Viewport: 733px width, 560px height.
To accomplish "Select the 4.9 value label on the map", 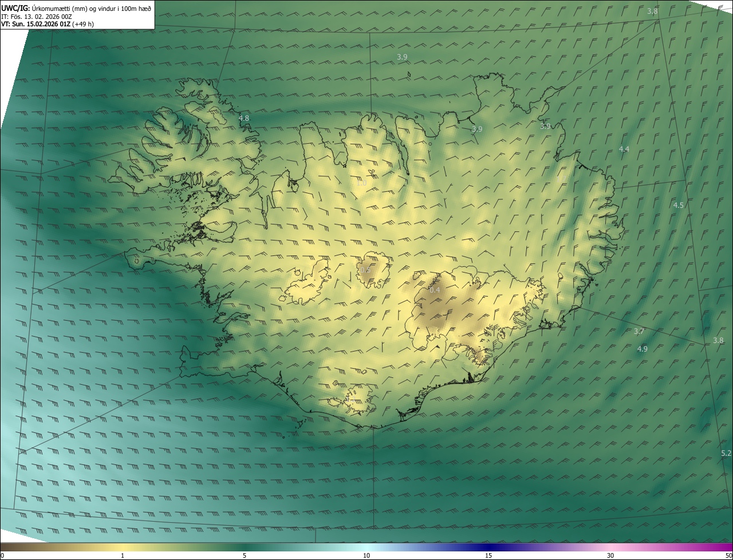I will click(x=643, y=349).
